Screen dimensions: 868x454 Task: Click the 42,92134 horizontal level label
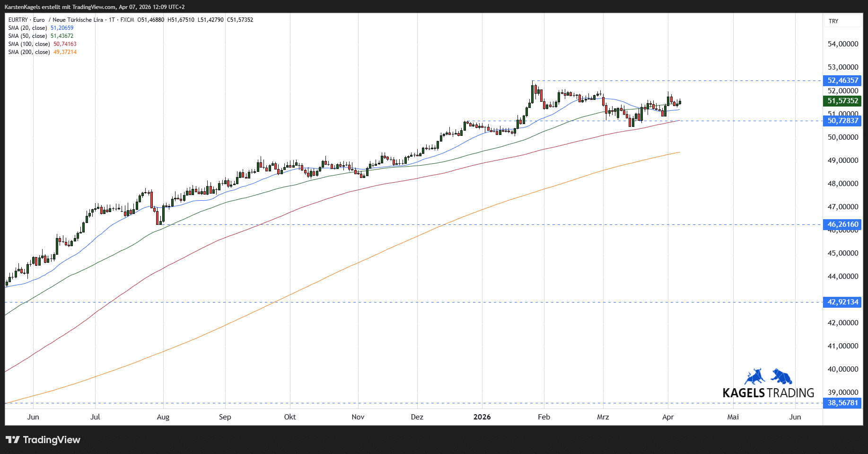[842, 302]
